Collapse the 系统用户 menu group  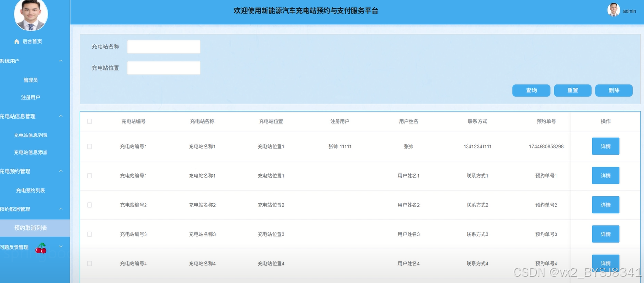pyautogui.click(x=61, y=61)
